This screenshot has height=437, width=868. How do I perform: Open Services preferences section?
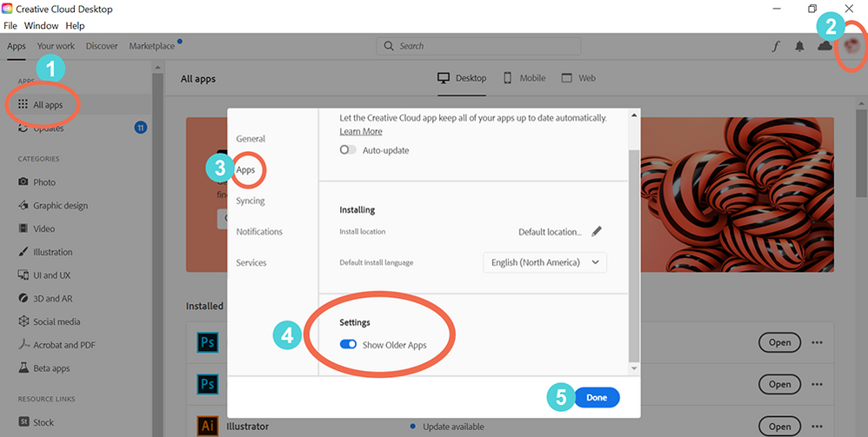251,262
